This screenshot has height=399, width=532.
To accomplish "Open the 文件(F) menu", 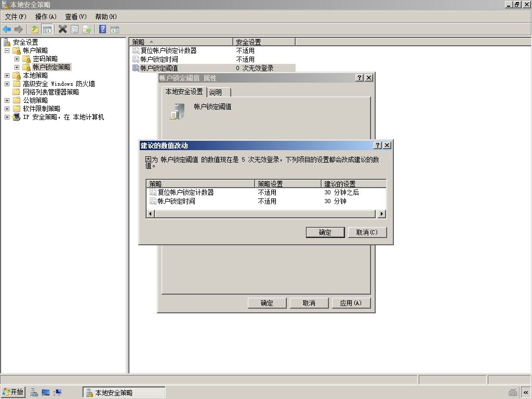I will [x=16, y=17].
